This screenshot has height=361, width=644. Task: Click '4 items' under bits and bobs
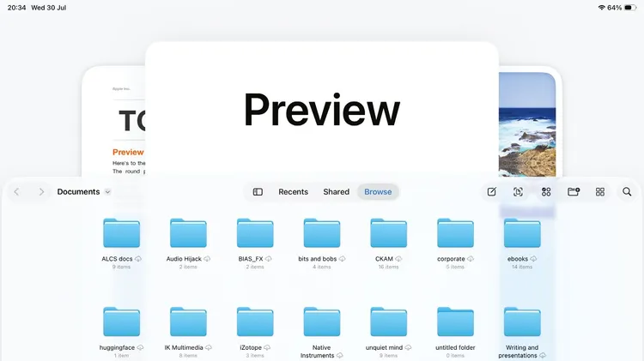pos(322,267)
